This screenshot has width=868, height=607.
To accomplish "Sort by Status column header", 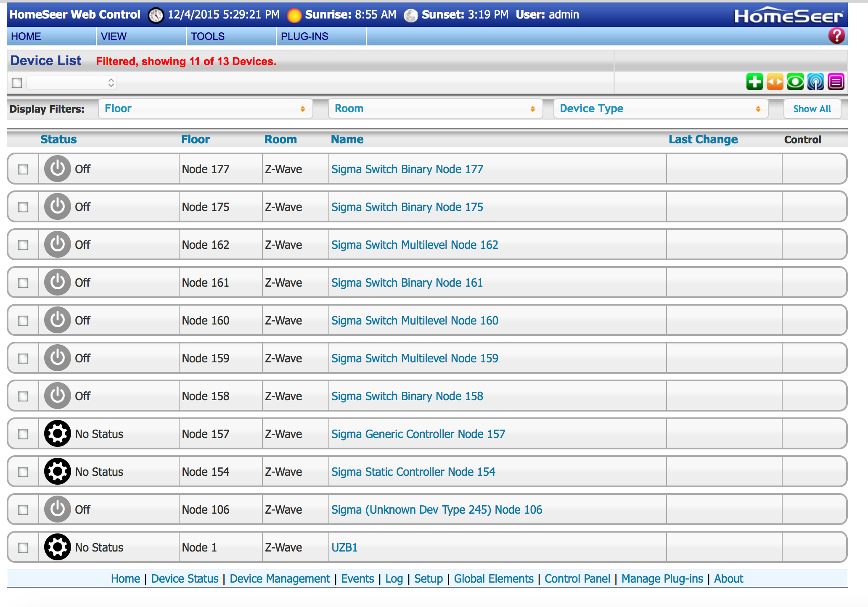I will point(58,139).
